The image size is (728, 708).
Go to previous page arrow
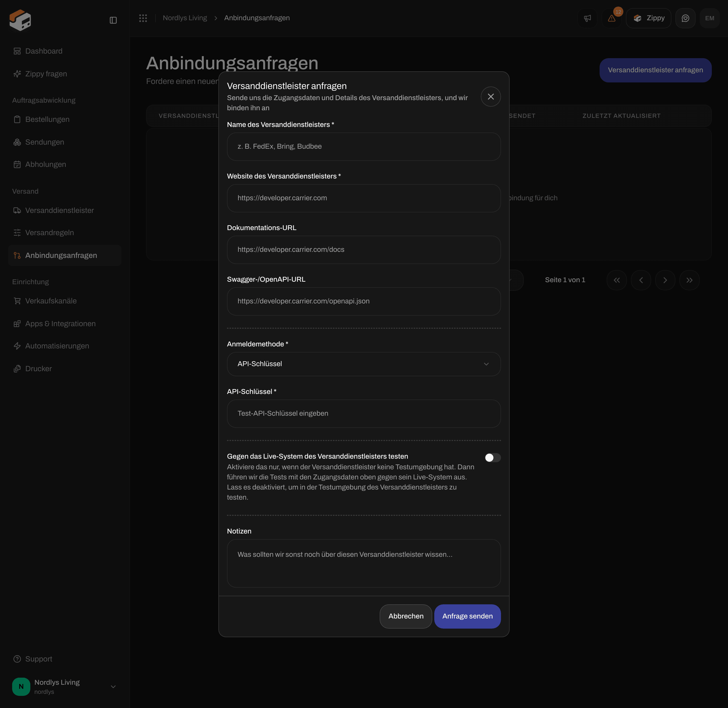point(641,280)
